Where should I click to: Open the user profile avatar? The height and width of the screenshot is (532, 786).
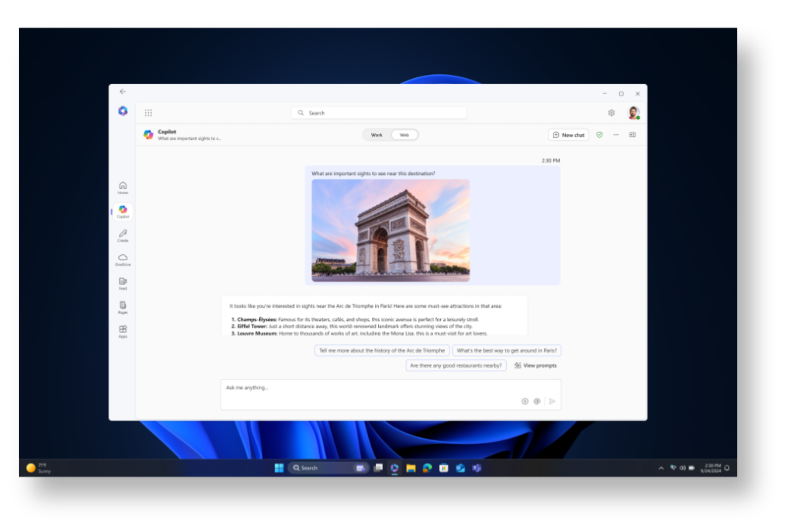click(x=633, y=113)
